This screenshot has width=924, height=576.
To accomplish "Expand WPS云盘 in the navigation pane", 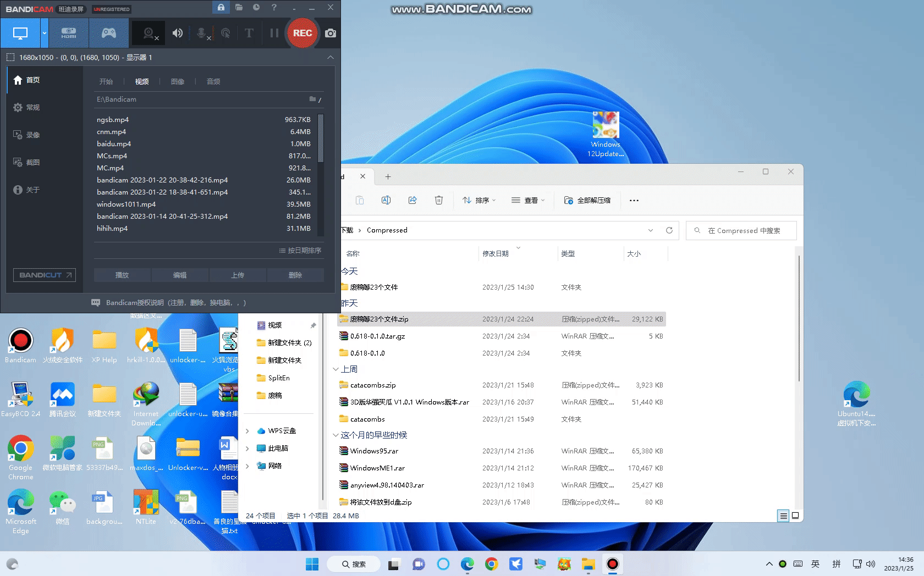I will point(248,431).
